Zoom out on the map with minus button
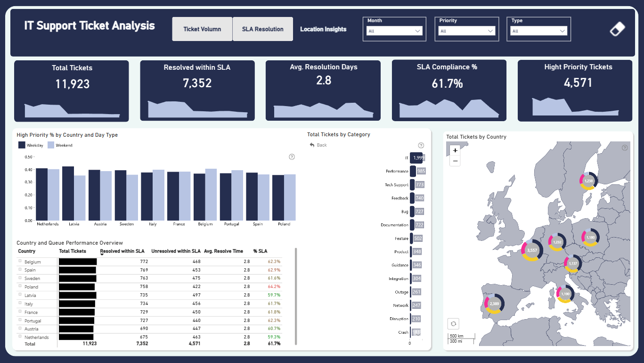644x363 pixels. pos(455,161)
